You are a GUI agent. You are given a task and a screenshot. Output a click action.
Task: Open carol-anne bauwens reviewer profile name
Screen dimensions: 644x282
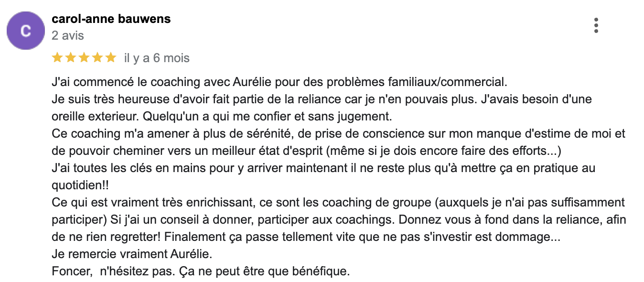tap(111, 19)
